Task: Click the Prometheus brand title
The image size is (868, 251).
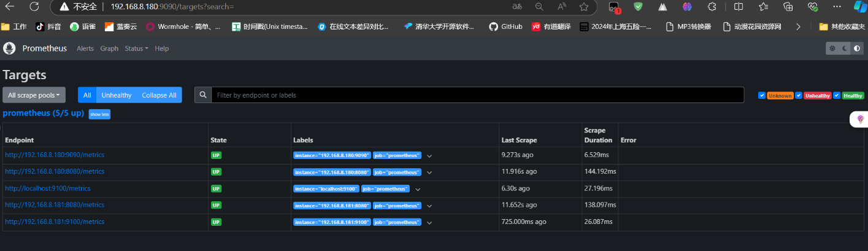Action: (x=45, y=48)
